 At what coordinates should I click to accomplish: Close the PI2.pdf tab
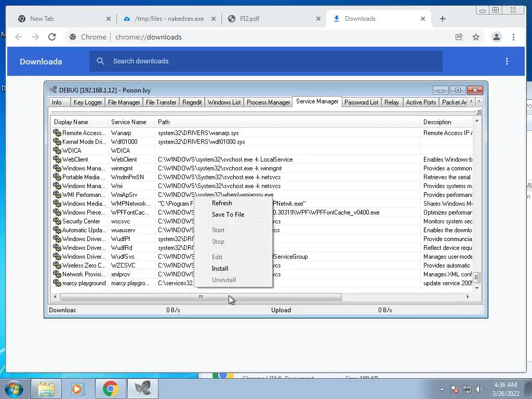tap(318, 19)
